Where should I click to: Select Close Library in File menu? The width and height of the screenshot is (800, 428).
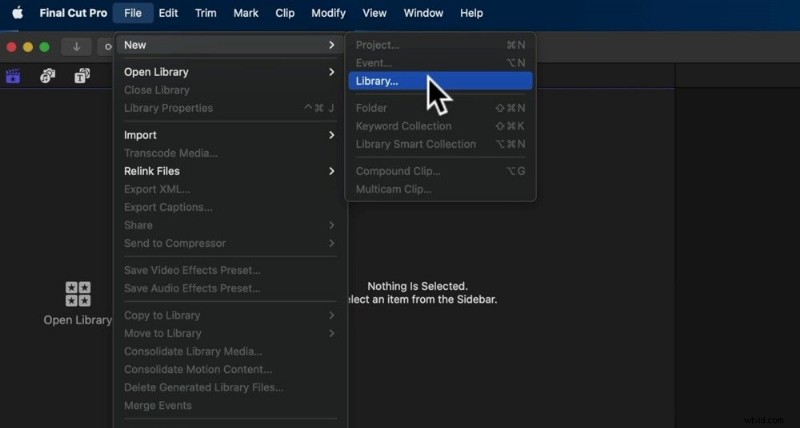click(230, 90)
